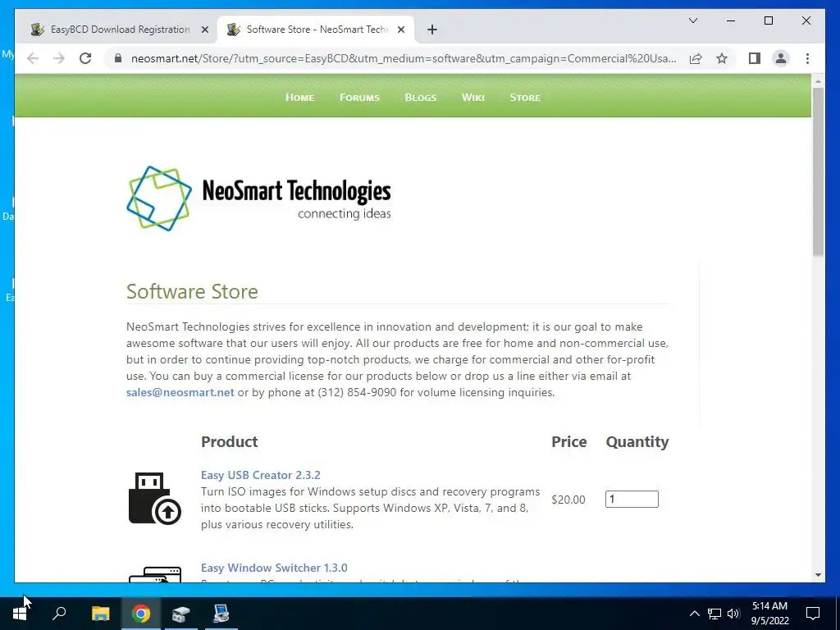This screenshot has height=630, width=840.
Task: Go back using the browser back arrow
Action: tap(33, 58)
